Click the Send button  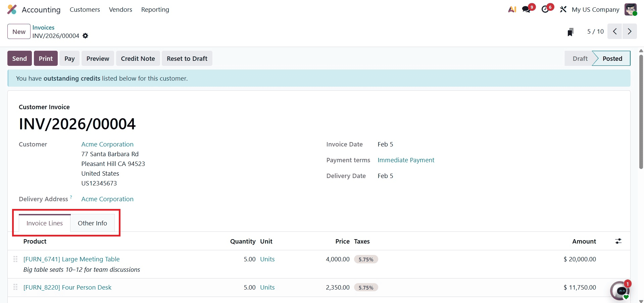pyautogui.click(x=19, y=58)
